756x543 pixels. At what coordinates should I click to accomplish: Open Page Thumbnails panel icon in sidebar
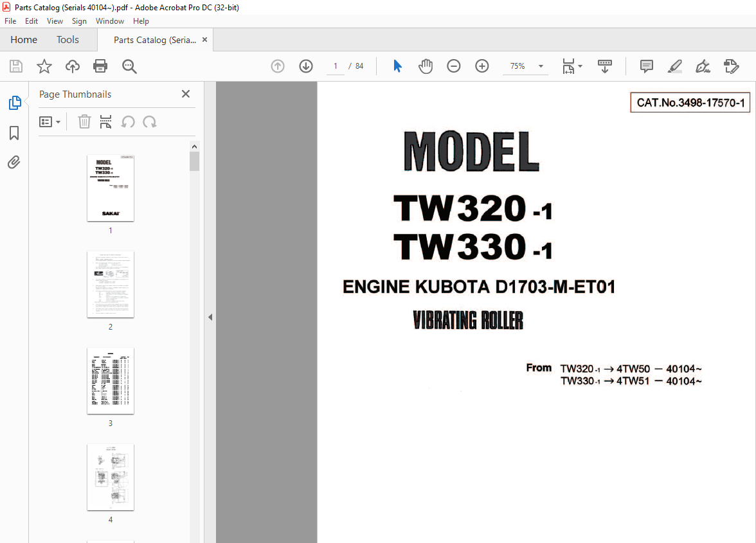[15, 103]
